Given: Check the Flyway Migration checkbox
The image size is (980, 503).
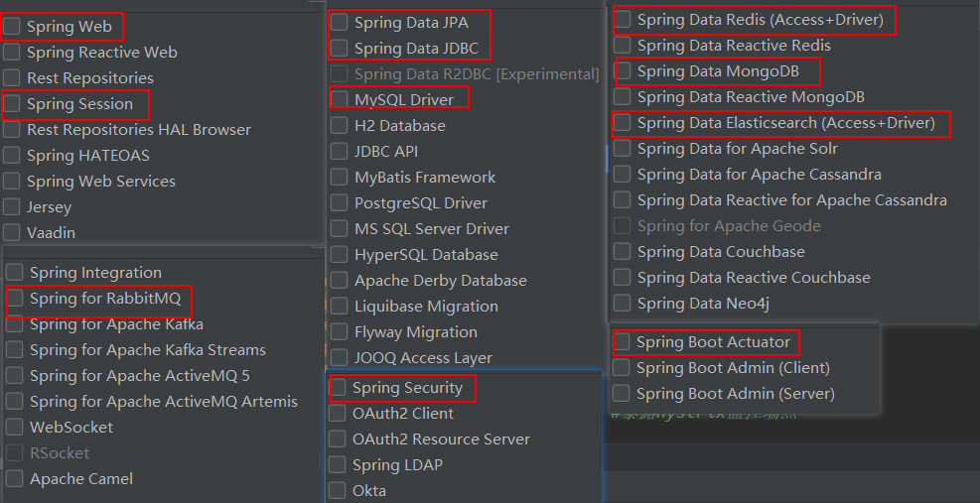Looking at the screenshot, I should point(340,331).
